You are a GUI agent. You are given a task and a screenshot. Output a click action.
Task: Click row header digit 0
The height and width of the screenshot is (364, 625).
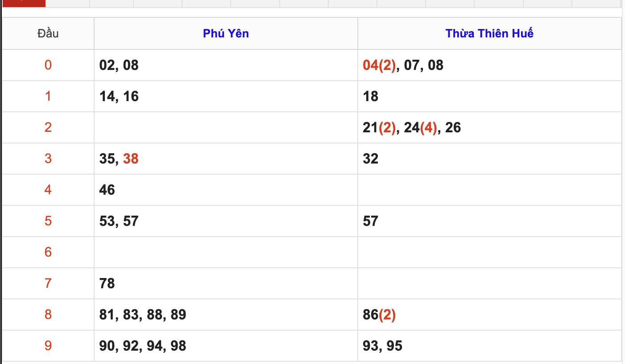pos(48,65)
